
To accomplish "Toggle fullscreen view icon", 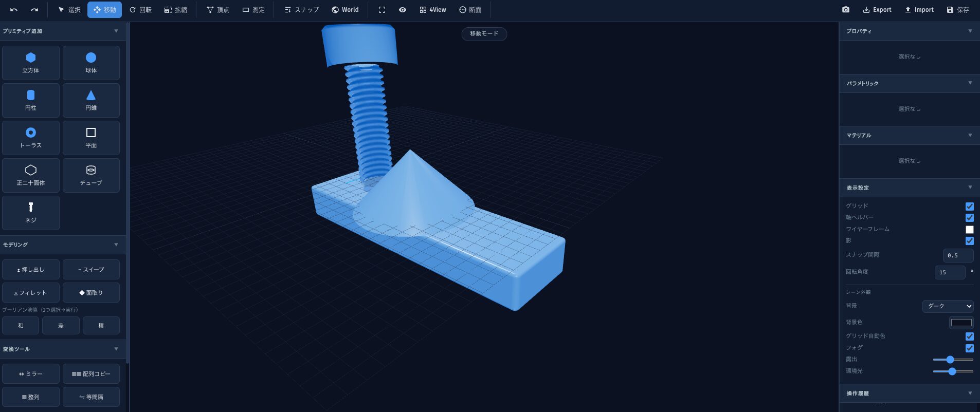I will (x=382, y=10).
